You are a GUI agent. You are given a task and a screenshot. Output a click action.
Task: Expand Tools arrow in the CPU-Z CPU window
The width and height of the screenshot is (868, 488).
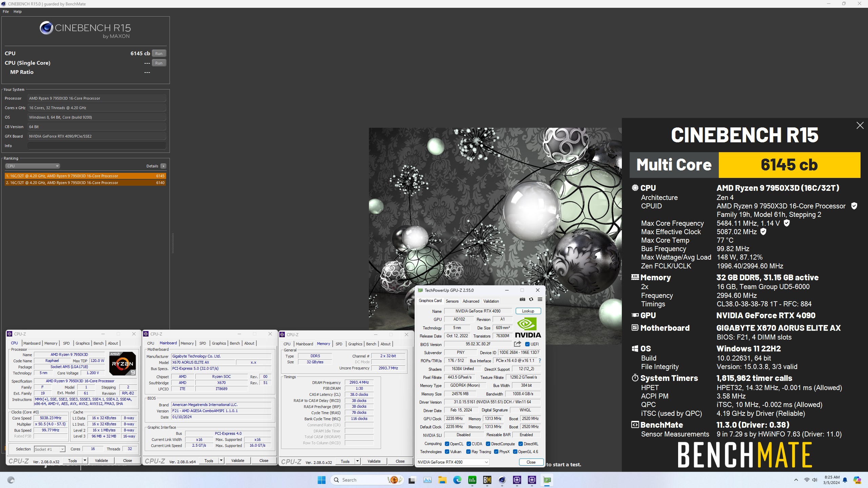[85, 461]
